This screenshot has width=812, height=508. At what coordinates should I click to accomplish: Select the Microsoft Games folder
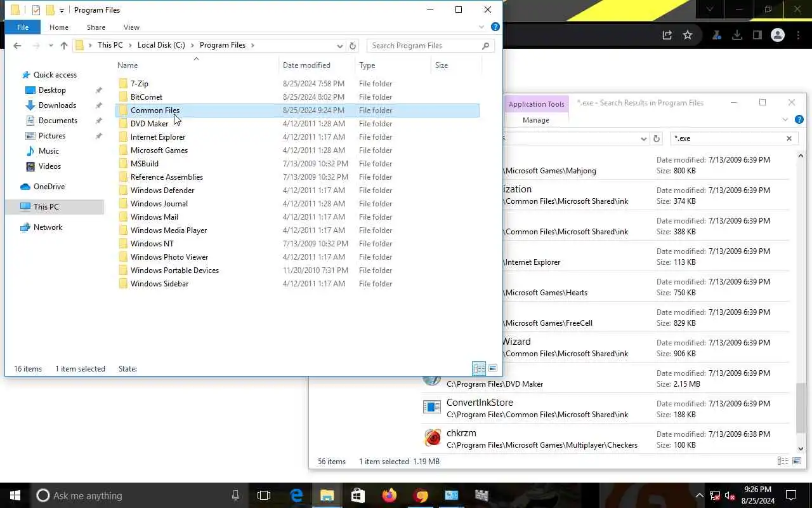click(298, 150)
